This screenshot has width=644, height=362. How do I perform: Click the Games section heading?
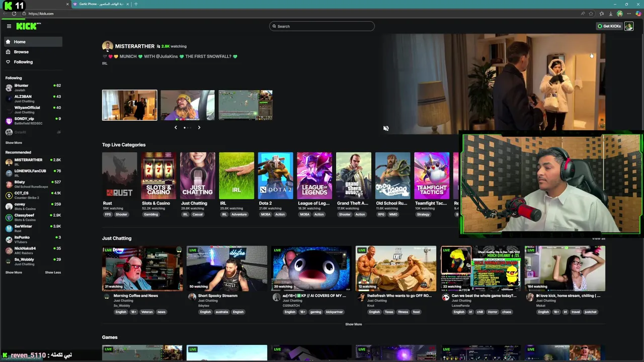coord(110,337)
